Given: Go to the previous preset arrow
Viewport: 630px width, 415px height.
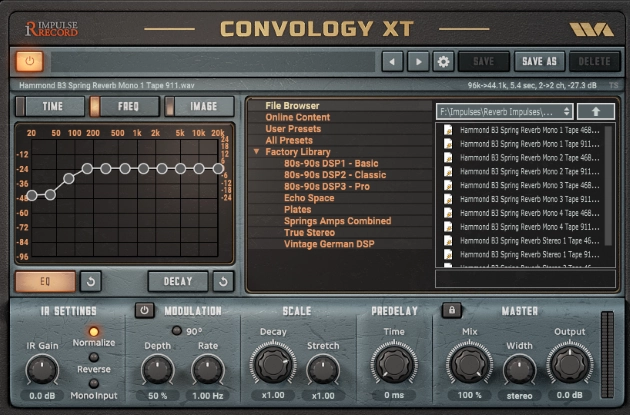Looking at the screenshot, I should tap(393, 61).
